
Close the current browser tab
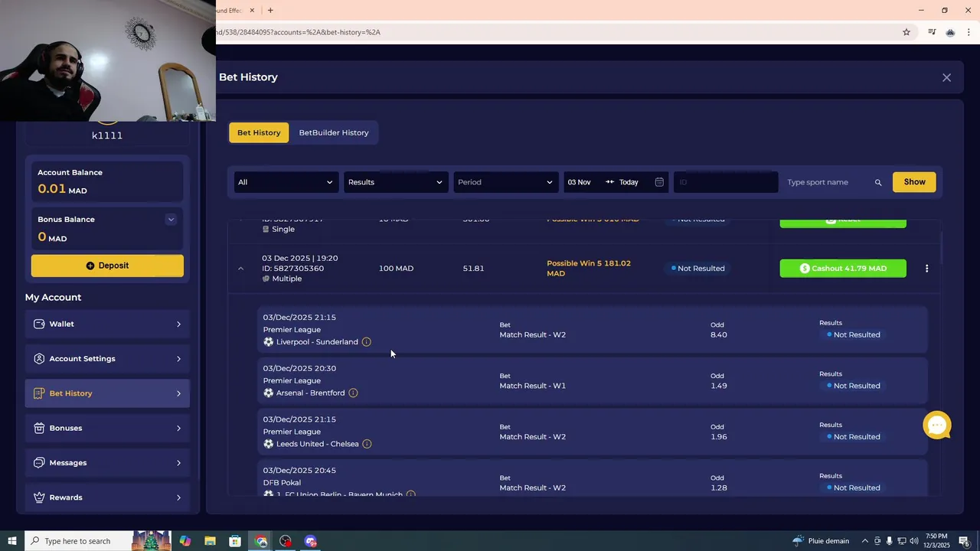point(252,10)
